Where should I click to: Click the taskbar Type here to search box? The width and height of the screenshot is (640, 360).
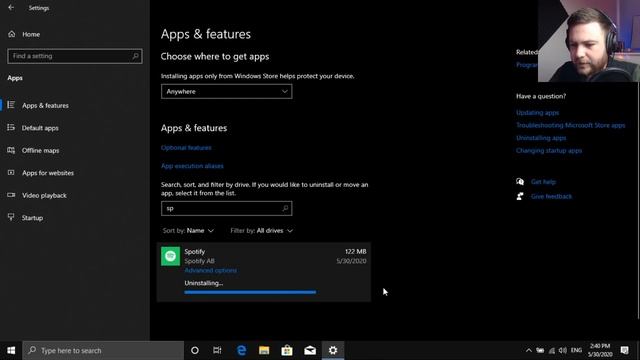[103, 350]
